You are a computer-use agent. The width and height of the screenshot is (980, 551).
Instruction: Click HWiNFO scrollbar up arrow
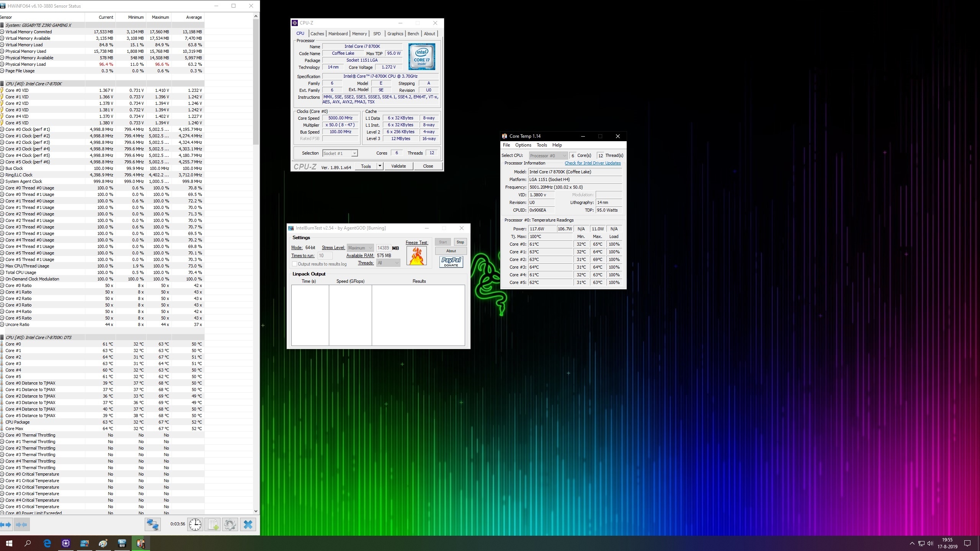point(256,16)
